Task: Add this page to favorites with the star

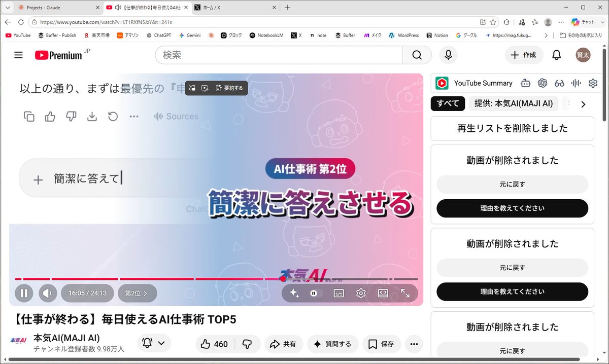Action: (x=493, y=22)
